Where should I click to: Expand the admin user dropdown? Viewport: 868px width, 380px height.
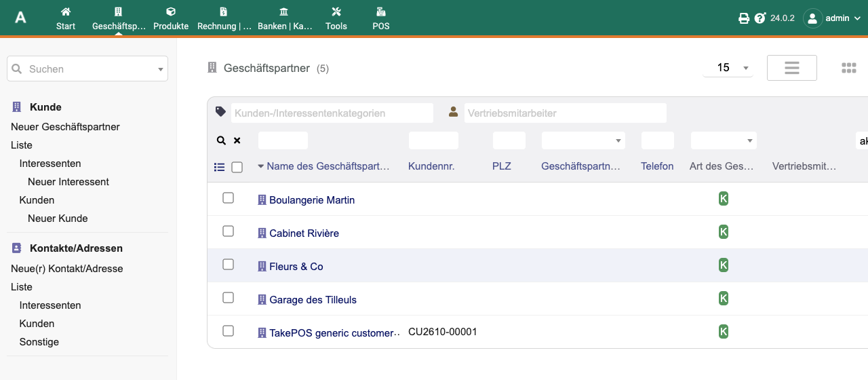pyautogui.click(x=832, y=18)
